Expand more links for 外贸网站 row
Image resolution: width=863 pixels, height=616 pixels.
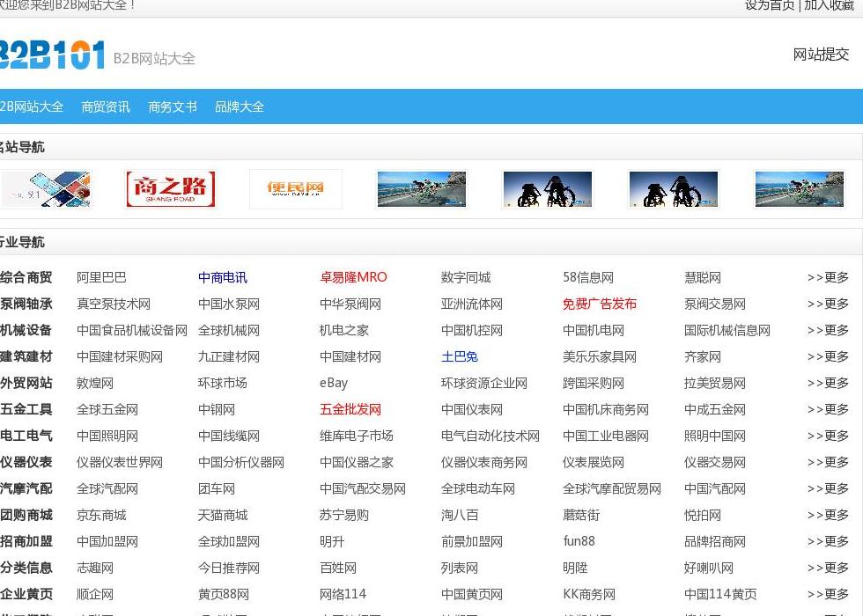828,383
